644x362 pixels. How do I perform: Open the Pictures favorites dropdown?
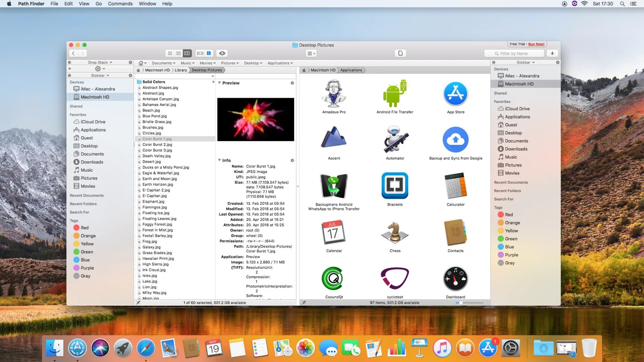click(x=230, y=63)
